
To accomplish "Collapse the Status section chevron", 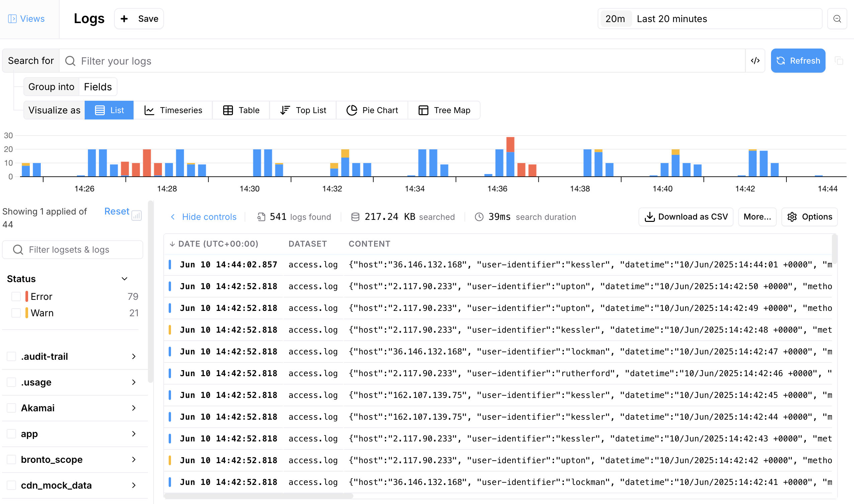I will 124,279.
